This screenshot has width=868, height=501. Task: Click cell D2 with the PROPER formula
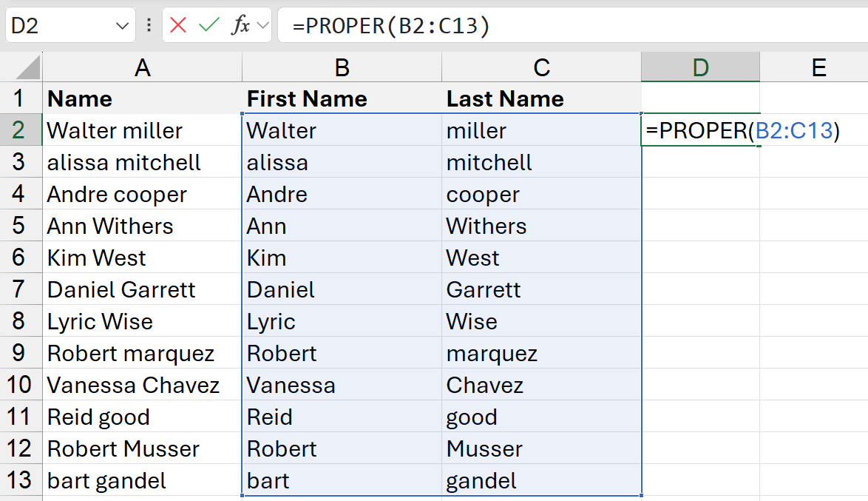pos(699,130)
